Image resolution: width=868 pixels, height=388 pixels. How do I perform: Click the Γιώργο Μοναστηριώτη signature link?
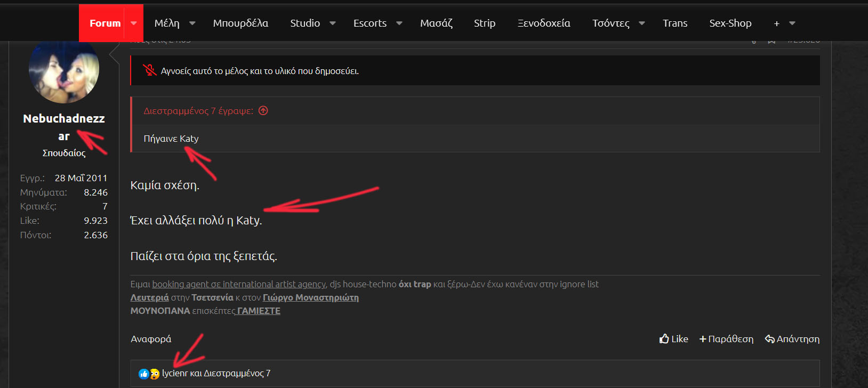[310, 297]
